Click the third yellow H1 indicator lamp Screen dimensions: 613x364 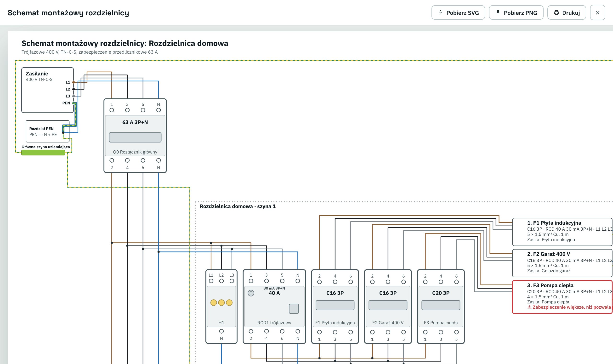coord(229,303)
